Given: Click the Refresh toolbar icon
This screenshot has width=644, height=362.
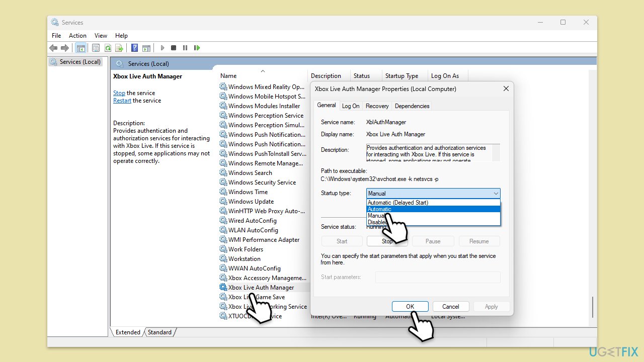Looking at the screenshot, I should (108, 48).
